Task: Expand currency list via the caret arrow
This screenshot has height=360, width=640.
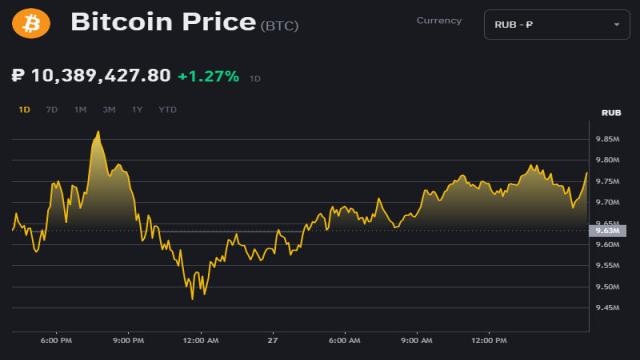Action: click(x=616, y=24)
